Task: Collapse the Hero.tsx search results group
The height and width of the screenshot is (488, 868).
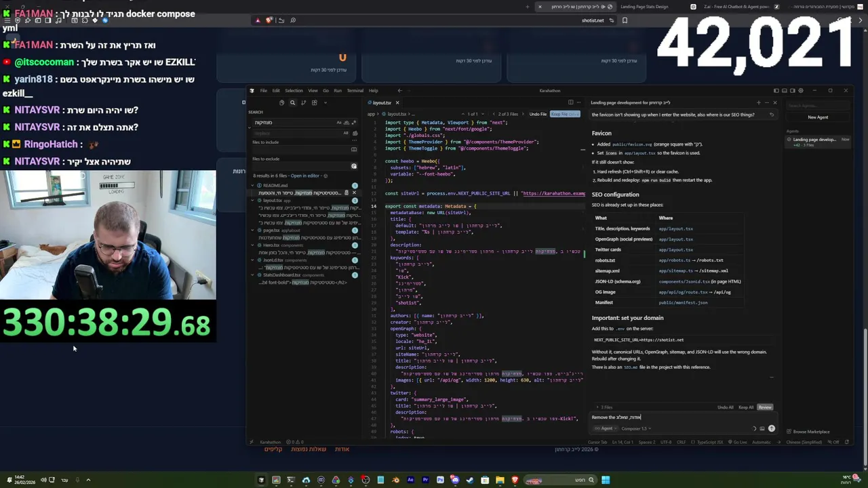Action: click(x=252, y=245)
